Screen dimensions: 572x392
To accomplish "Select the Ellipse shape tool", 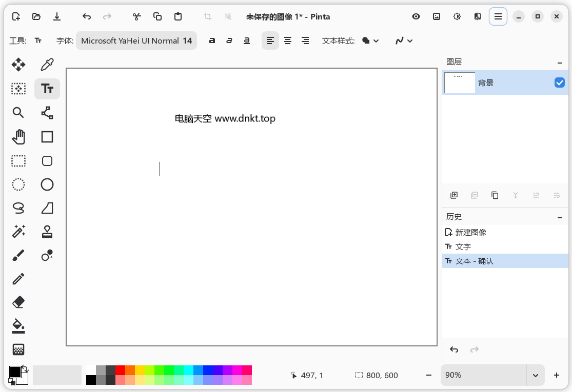I will (47, 184).
